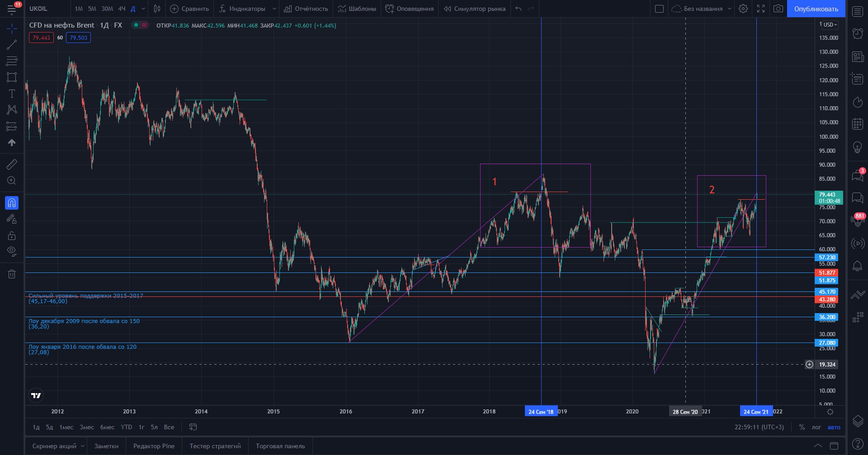The height and width of the screenshot is (455, 868).
Task: Click the UKOIL symbol search field
Action: (x=45, y=9)
